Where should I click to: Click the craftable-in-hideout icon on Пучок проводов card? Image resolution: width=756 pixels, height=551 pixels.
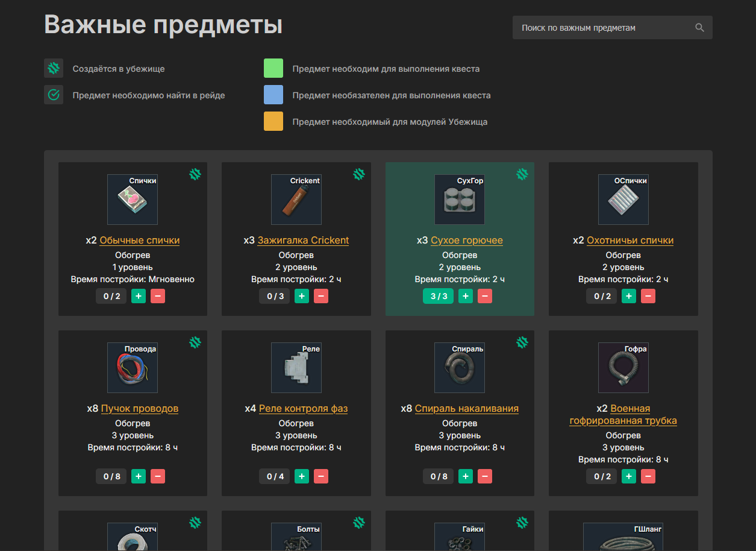[x=195, y=342]
